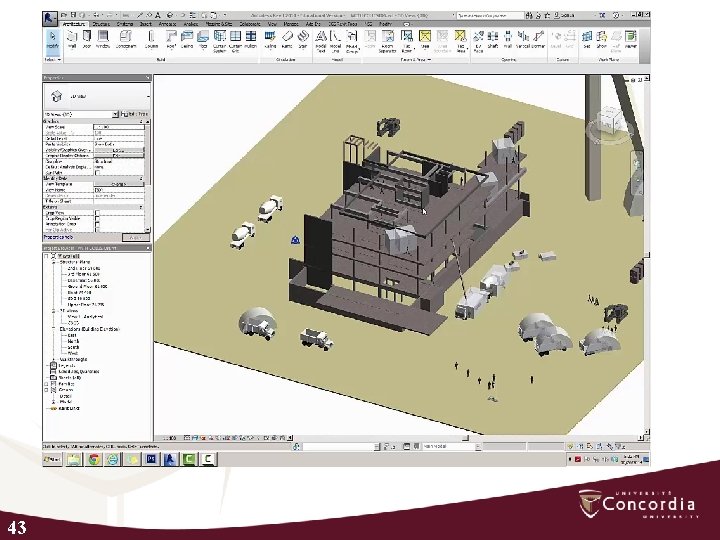720x540 pixels.
Task: Click the Apply button in Properties
Action: [x=136, y=237]
